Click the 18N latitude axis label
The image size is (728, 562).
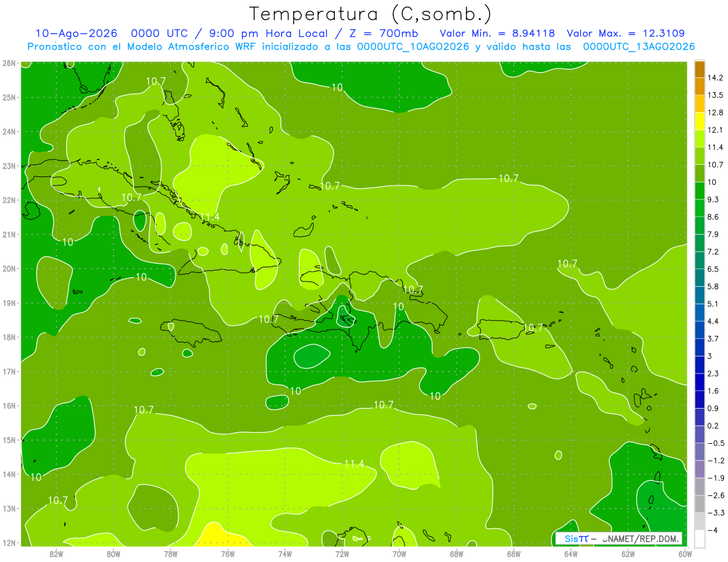9,337
